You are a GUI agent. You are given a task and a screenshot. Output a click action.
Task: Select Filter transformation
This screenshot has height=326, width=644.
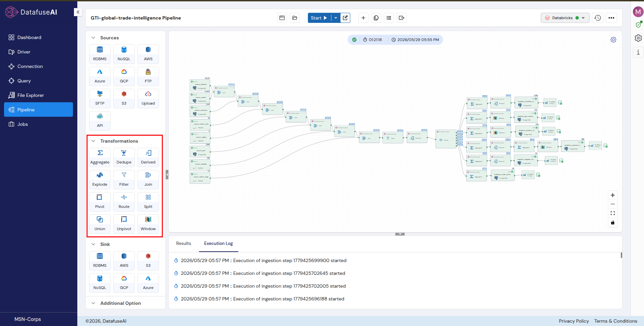124,179
